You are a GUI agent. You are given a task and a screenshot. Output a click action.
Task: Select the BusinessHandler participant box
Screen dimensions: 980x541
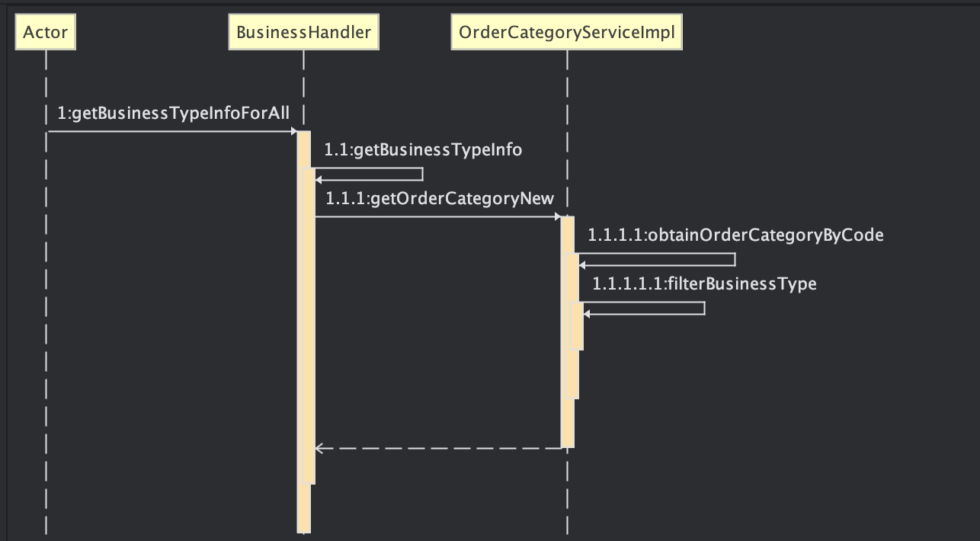303,33
